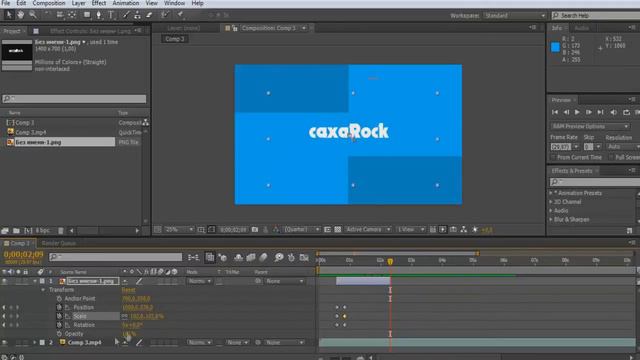Toggle Scale stopwatch keyframing
The width and height of the screenshot is (640, 360).
[x=59, y=316]
